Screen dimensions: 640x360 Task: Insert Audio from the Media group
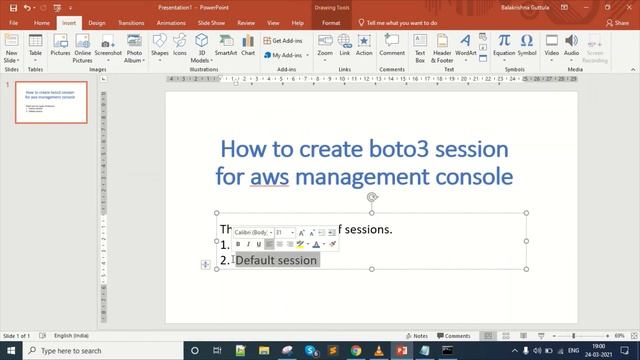point(571,48)
